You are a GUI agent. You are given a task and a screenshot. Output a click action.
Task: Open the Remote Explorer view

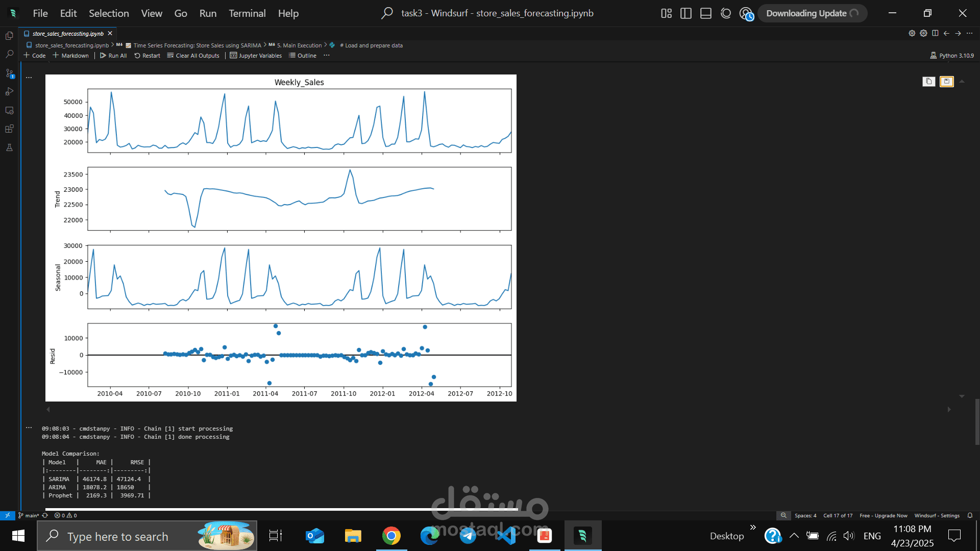coord(9,110)
